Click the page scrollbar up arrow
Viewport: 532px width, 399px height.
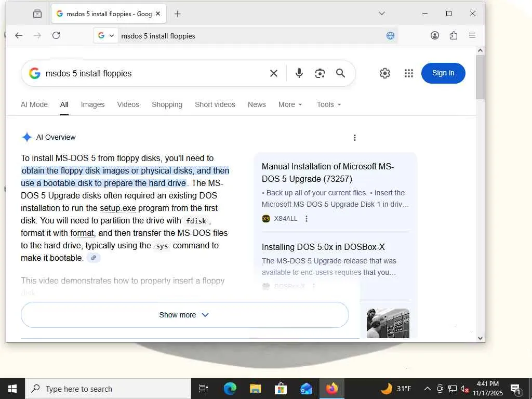(x=480, y=51)
